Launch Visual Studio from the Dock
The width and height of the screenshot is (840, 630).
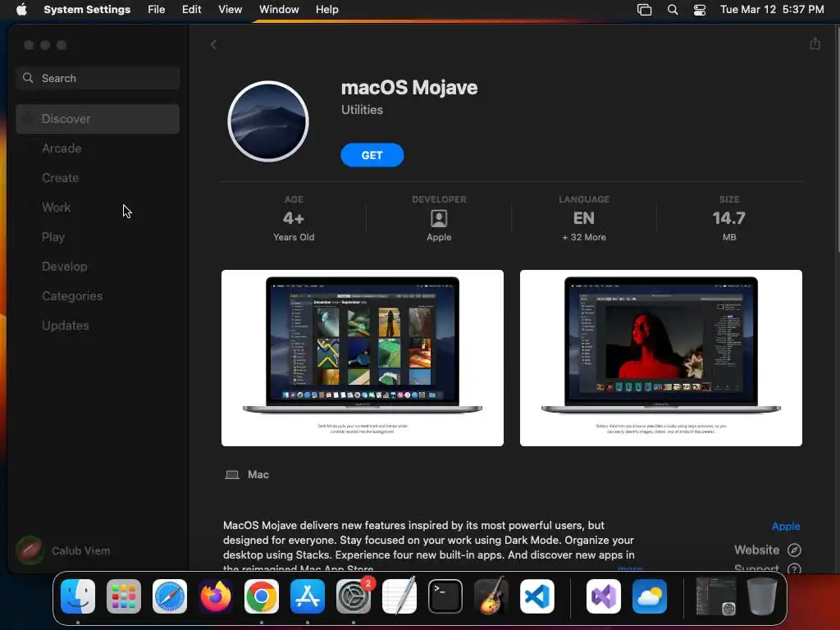point(604,596)
